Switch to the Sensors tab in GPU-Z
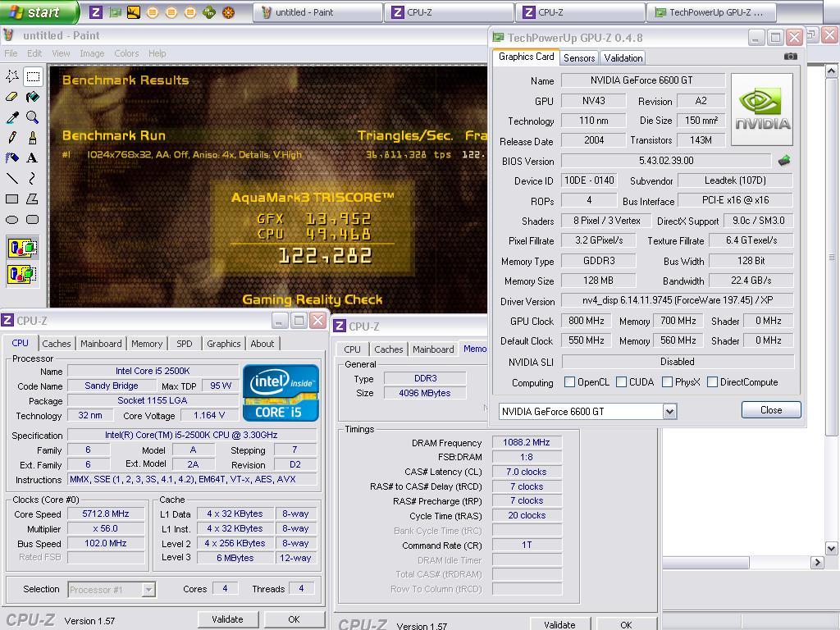The height and width of the screenshot is (630, 840). click(x=579, y=58)
